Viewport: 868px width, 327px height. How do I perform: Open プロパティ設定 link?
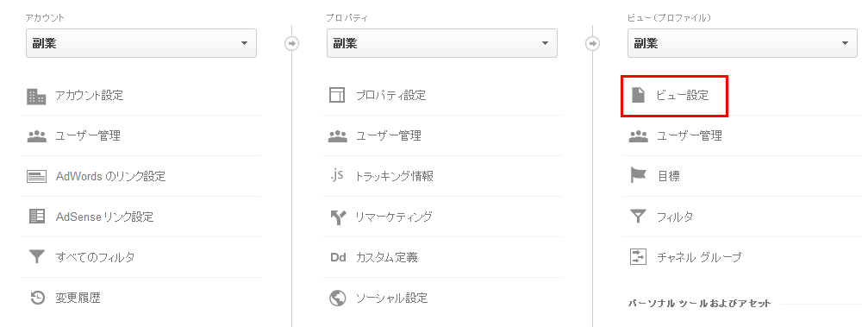[390, 95]
